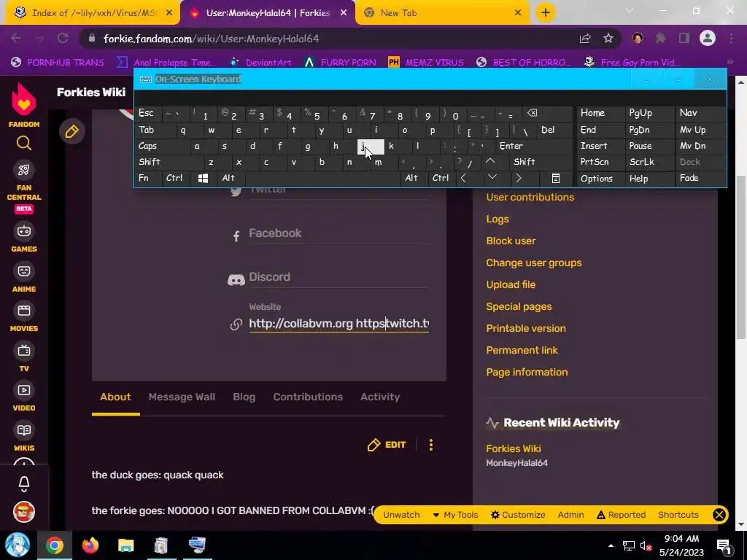Toggle Fade on the on-screen keyboard
This screenshot has height=560, width=747.
(x=700, y=178)
